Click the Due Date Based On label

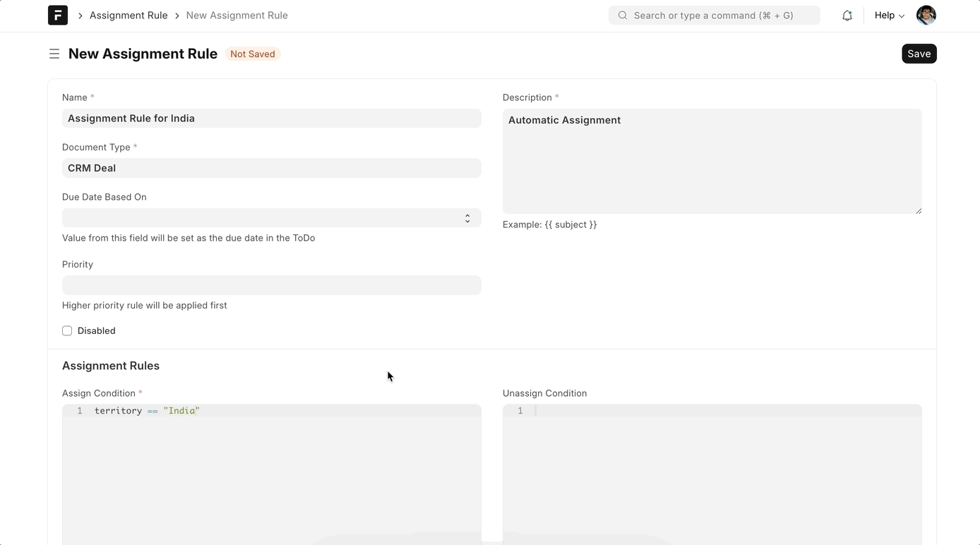(x=104, y=197)
